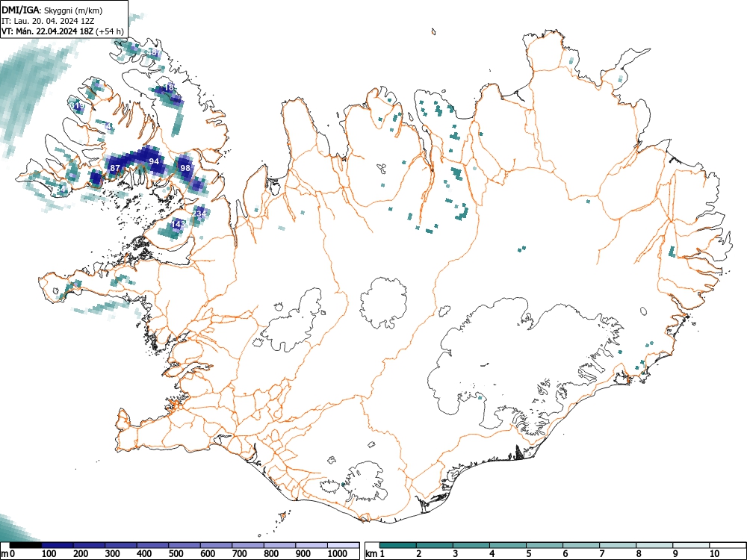Click the 3–4 km legend swatch
The height and width of the screenshot is (560, 747).
471,545
